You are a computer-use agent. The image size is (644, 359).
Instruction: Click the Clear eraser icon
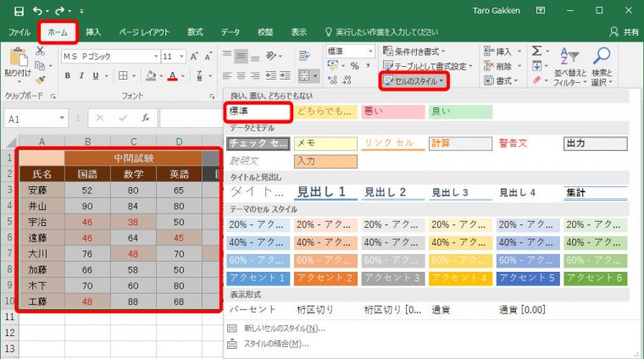536,80
